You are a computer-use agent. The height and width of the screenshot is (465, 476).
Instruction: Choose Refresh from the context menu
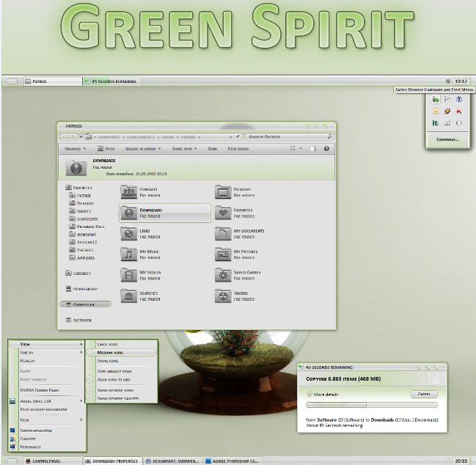click(47, 361)
